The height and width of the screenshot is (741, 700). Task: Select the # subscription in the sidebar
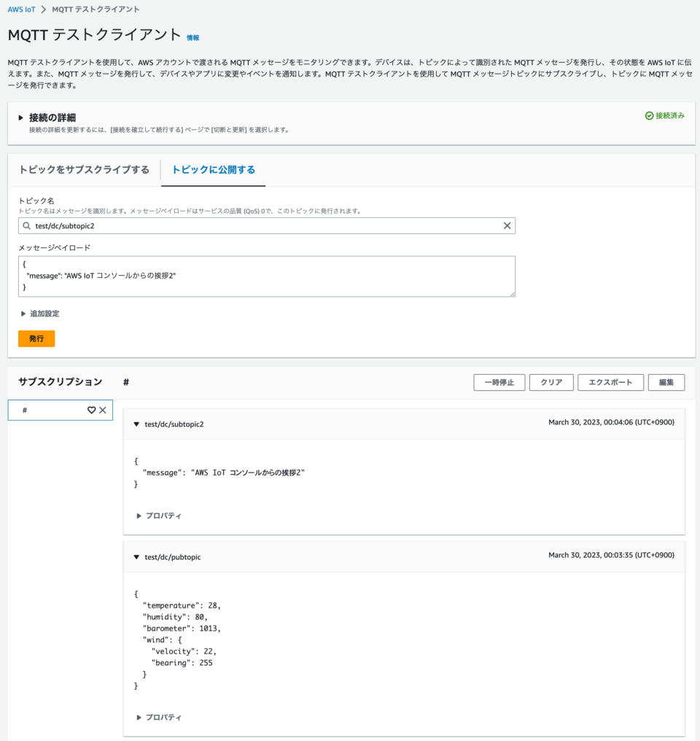pos(44,410)
